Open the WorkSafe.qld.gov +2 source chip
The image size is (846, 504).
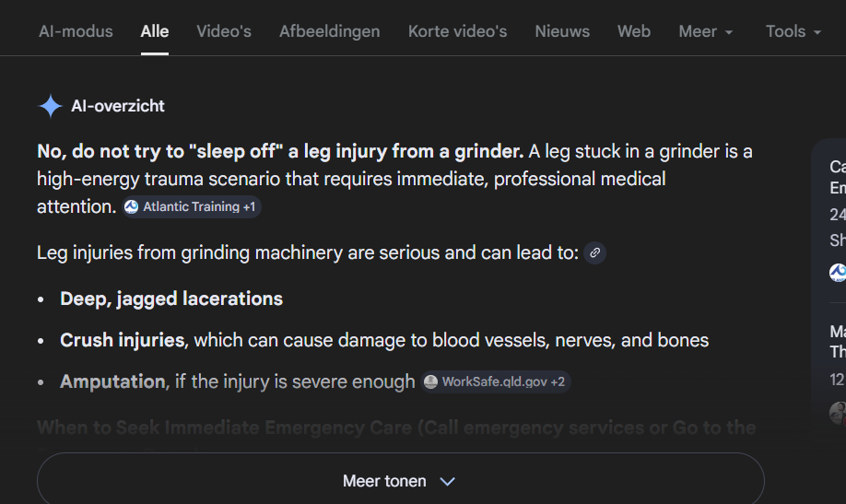point(497,381)
